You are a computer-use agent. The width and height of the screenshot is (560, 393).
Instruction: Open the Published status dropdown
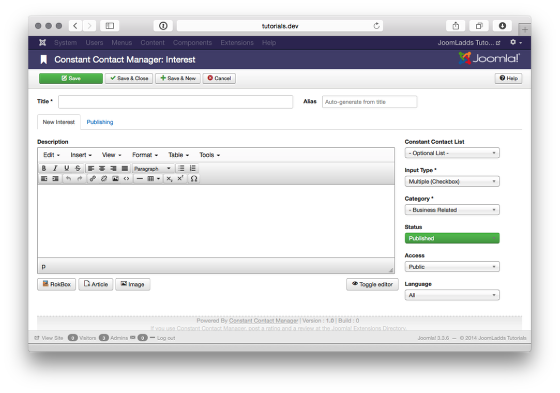click(452, 238)
